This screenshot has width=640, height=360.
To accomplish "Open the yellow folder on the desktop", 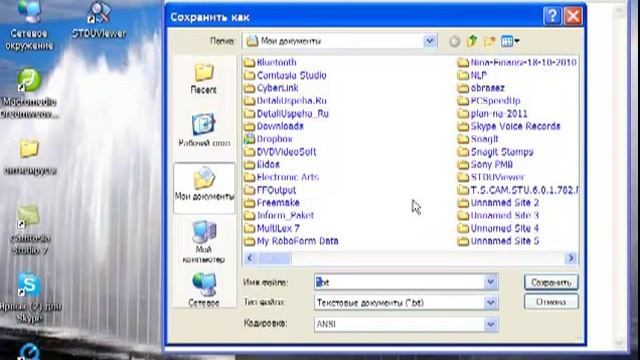I will click(x=29, y=157).
